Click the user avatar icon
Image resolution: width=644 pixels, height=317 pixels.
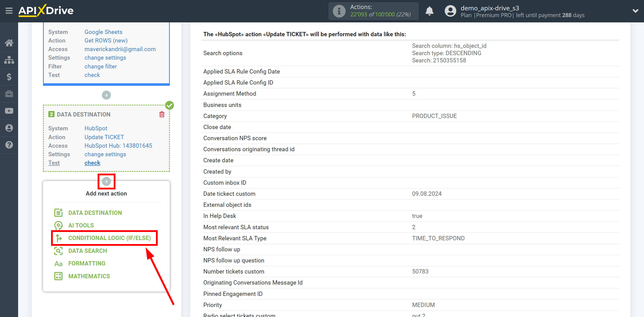[450, 11]
